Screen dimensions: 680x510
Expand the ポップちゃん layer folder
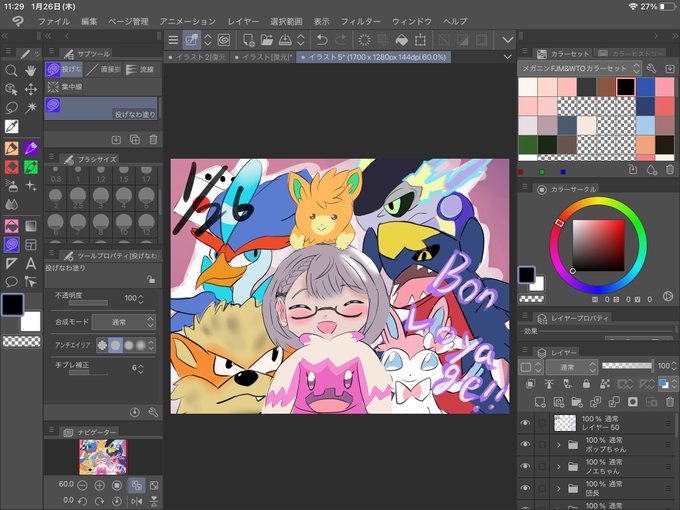pos(559,445)
